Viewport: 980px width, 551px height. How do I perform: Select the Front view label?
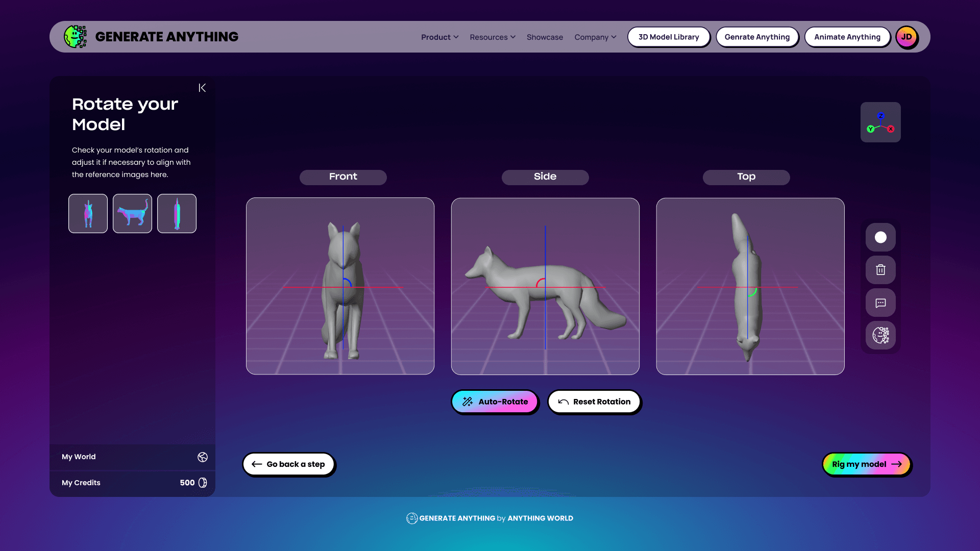(343, 177)
